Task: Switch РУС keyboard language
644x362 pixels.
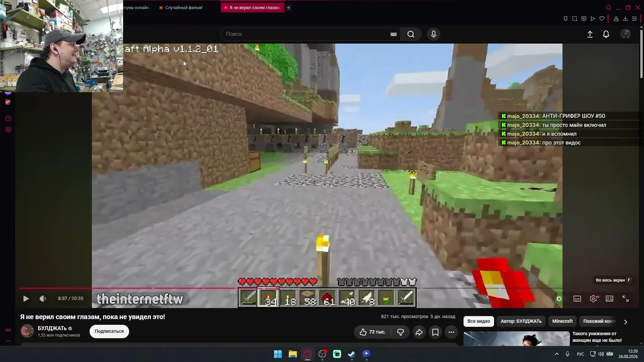Action: 580,354
